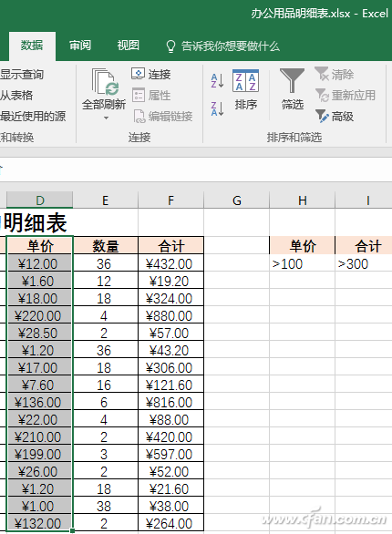
Task: Toggle the Filter (筛选) funnel
Action: tap(292, 89)
